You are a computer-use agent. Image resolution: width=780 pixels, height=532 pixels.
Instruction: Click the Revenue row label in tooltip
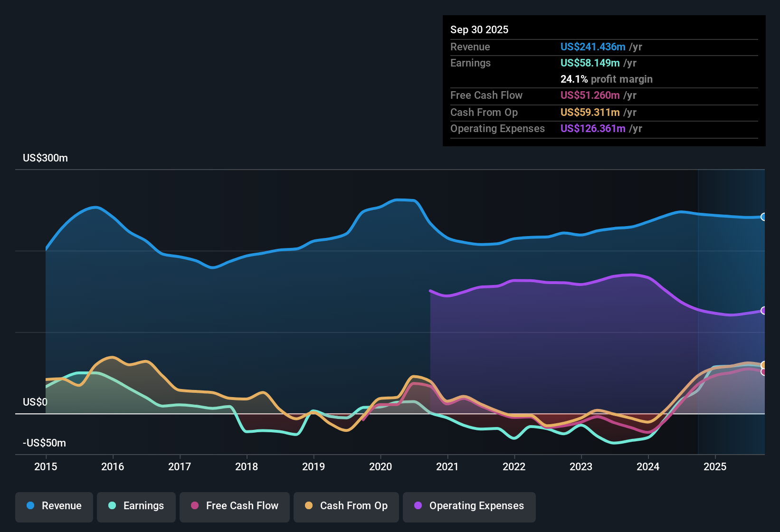pyautogui.click(x=470, y=47)
